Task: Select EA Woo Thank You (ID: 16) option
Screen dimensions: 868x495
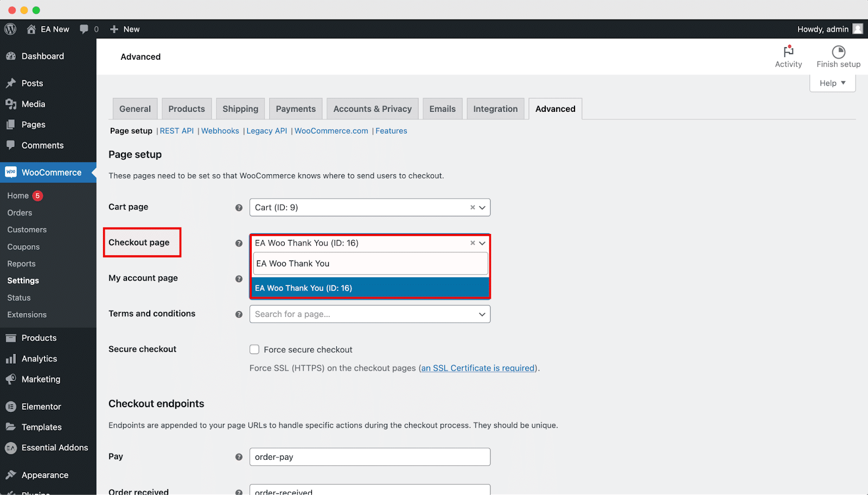Action: click(x=369, y=288)
